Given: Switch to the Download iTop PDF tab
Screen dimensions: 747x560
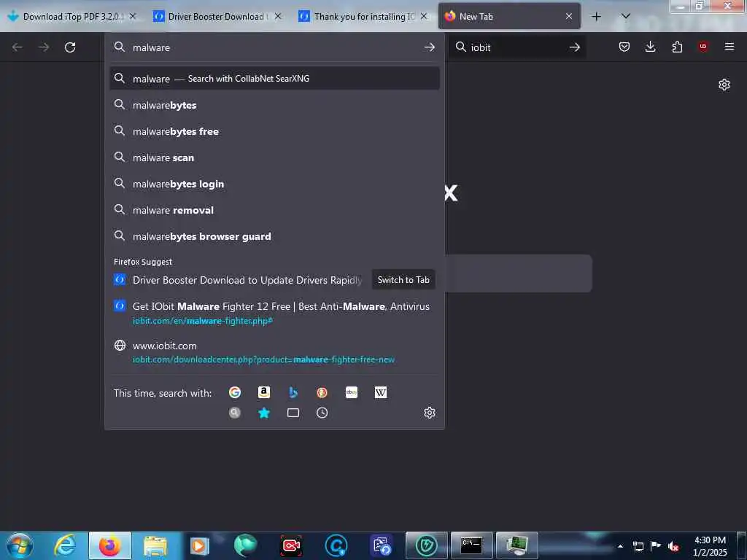Looking at the screenshot, I should pos(71,17).
